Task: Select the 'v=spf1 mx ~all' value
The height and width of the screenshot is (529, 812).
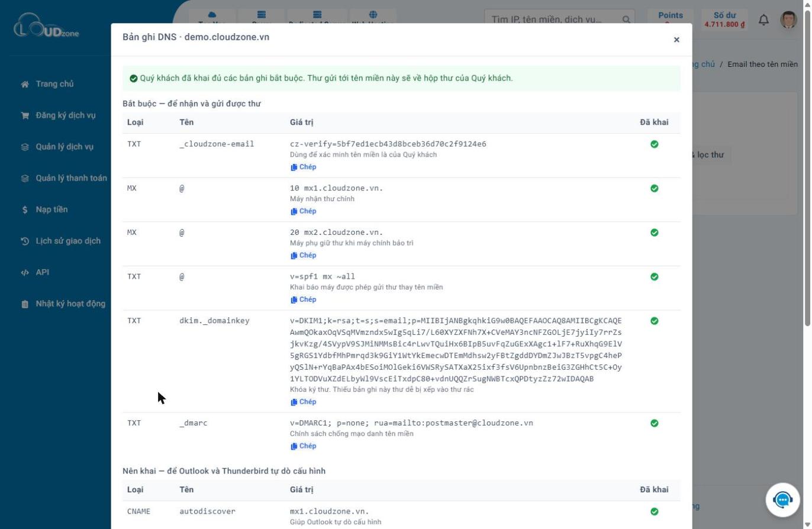Action: [323, 276]
